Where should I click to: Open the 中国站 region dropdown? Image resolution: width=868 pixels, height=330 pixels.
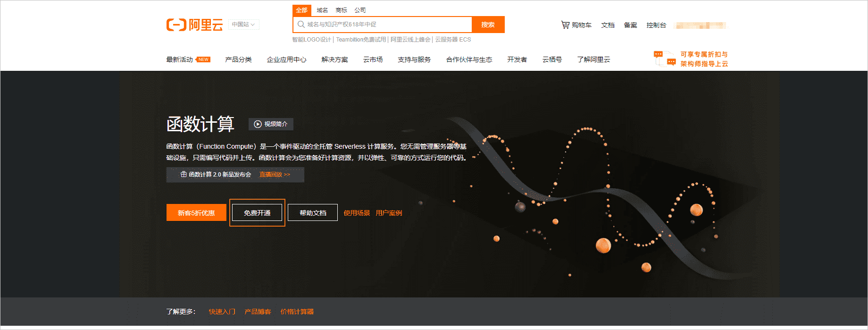(x=244, y=25)
